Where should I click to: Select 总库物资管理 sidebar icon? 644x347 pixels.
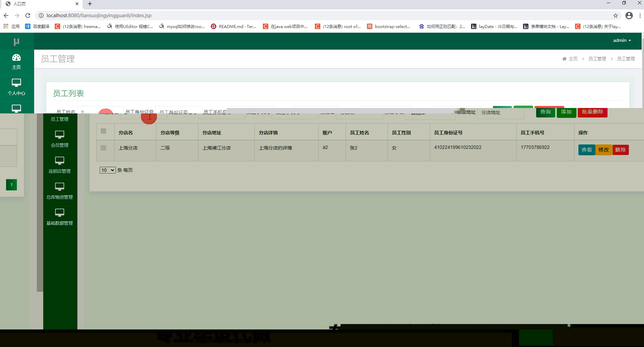[x=59, y=190]
